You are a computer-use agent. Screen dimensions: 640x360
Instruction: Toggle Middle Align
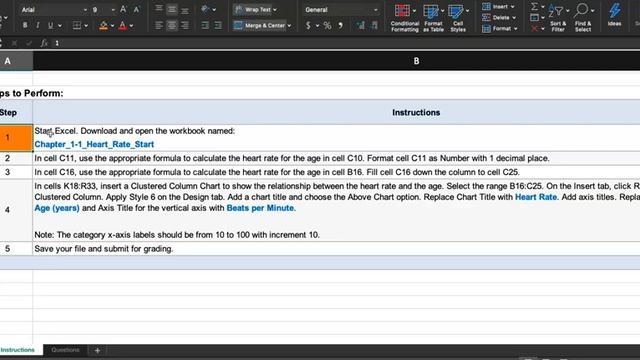[x=172, y=9]
